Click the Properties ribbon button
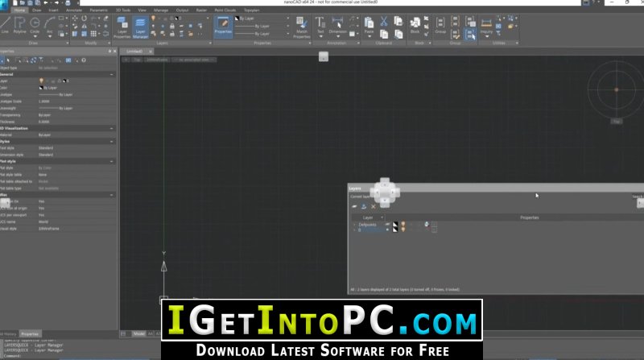644x360 pixels. click(223, 26)
